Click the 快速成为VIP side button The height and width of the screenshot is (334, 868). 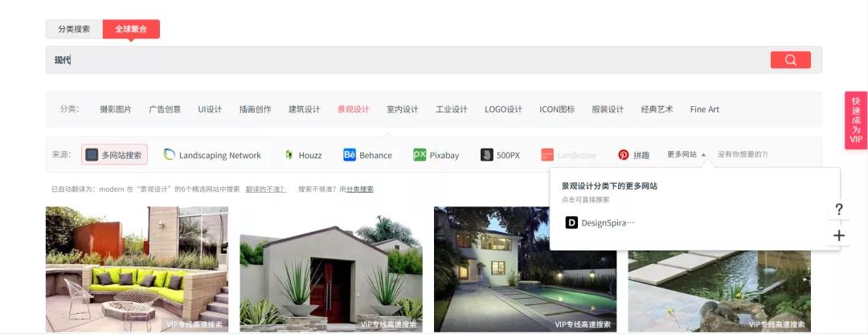[x=856, y=120]
